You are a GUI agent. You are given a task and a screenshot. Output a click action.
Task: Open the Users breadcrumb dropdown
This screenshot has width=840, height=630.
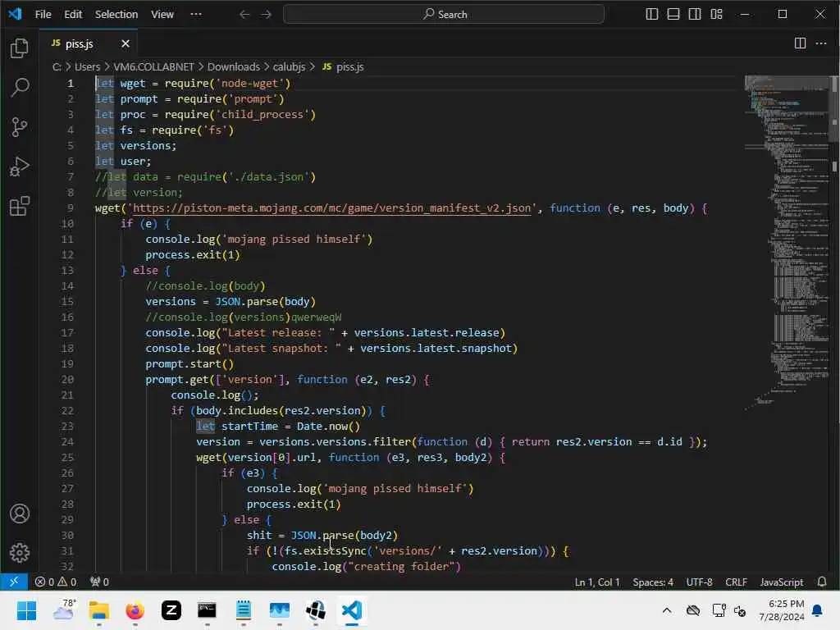pyautogui.click(x=87, y=67)
